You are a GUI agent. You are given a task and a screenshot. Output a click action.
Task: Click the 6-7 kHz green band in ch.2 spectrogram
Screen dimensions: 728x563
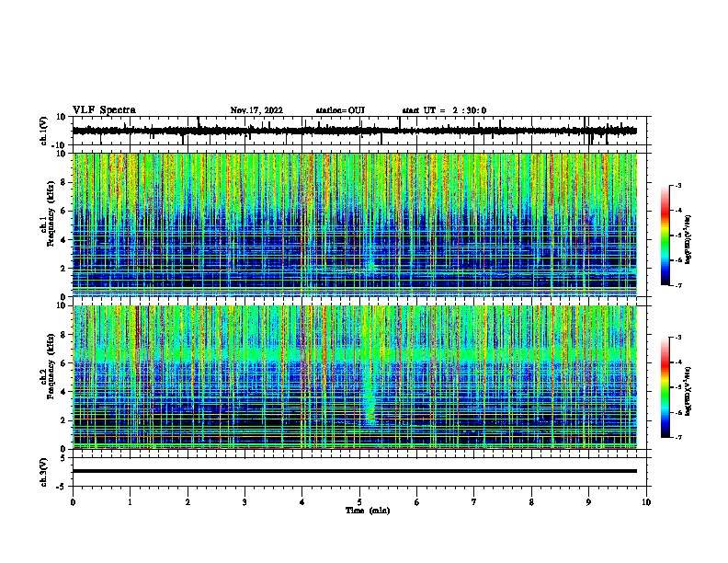coord(354,355)
